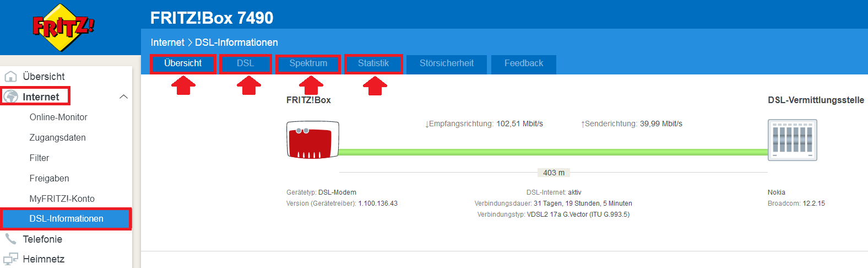Viewport: 868px width, 268px height.
Task: Click the FRITZ!Box 7490 title
Action: click(x=211, y=18)
